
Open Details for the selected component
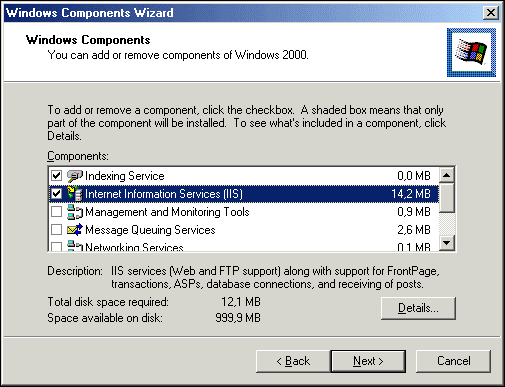[x=418, y=308]
